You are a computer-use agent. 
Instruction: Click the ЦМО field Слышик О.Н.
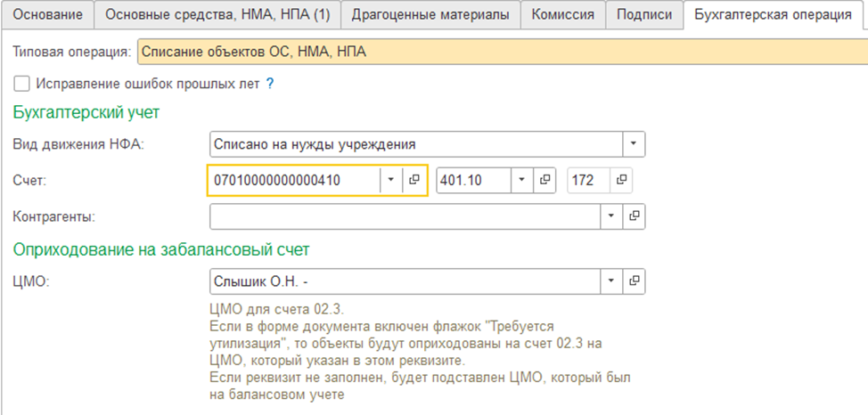[405, 281]
